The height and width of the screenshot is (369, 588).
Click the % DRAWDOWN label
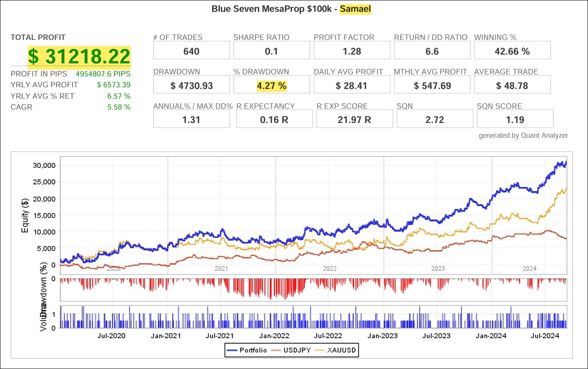(261, 72)
